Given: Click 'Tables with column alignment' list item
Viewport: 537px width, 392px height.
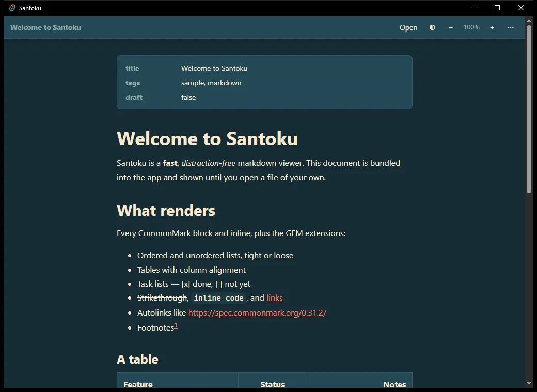Looking at the screenshot, I should (192, 270).
